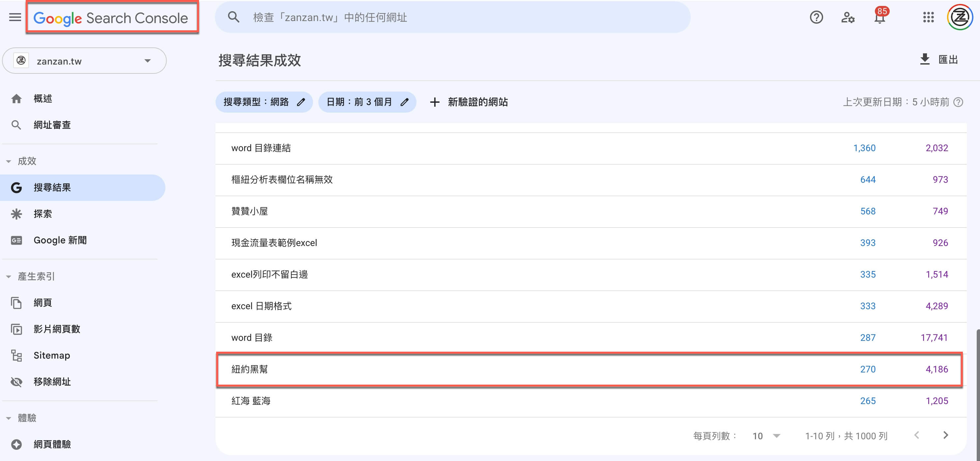This screenshot has width=980, height=461.
Task: Edit the 搜尋類型 filter pencil icon
Action: pyautogui.click(x=301, y=102)
